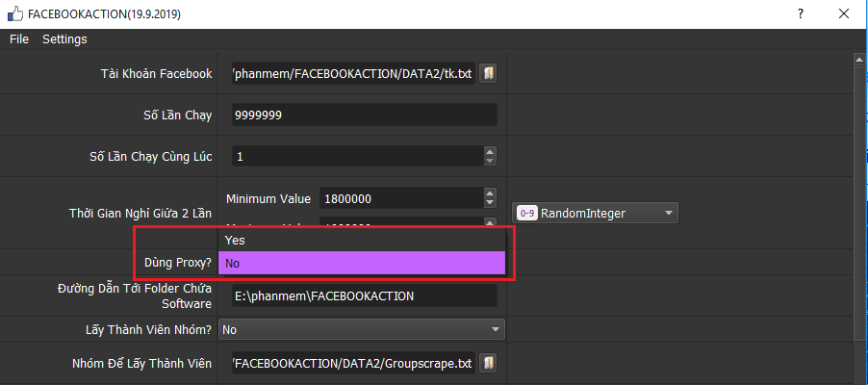Click the Tài Khoản Facebook label
The height and width of the screenshot is (385, 868).
pos(157,74)
